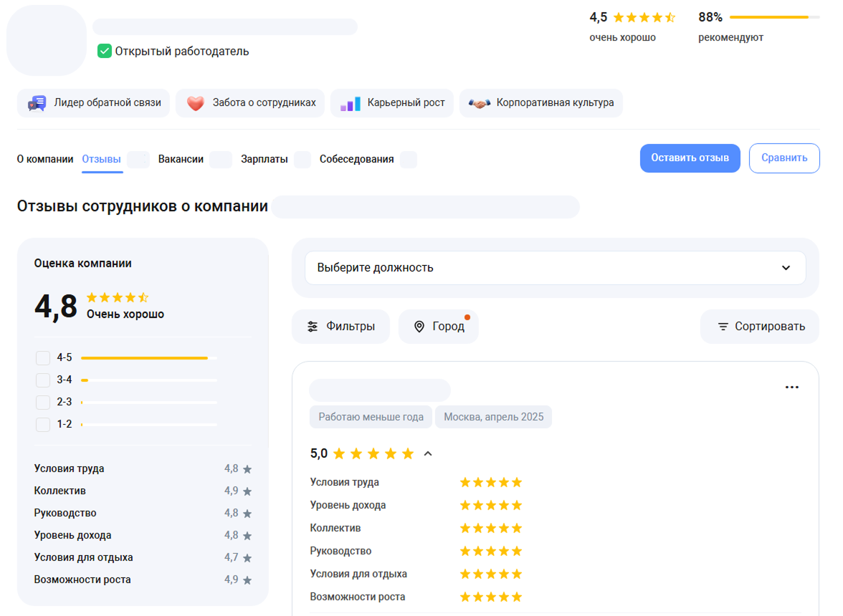Click the 'Оставить отзыв' button
Image resolution: width=843 pixels, height=616 pixels.
pyautogui.click(x=690, y=158)
